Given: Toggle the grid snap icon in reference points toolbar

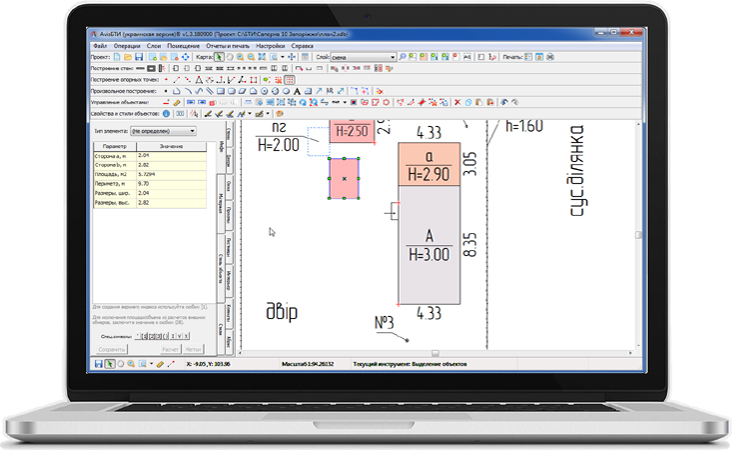Looking at the screenshot, I should click(289, 80).
